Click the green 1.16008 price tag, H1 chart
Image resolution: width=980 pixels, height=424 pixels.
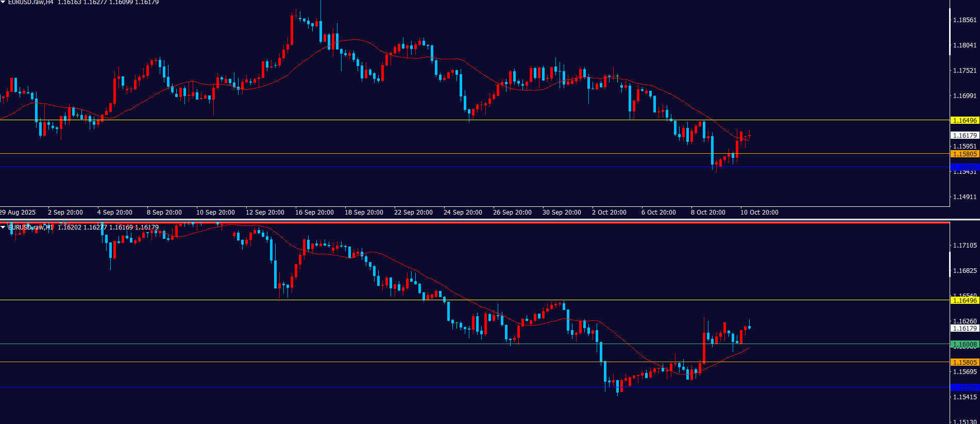coord(964,344)
